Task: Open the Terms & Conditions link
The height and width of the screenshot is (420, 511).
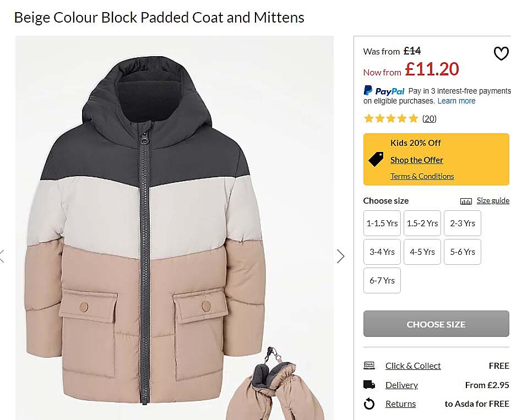Action: [422, 176]
